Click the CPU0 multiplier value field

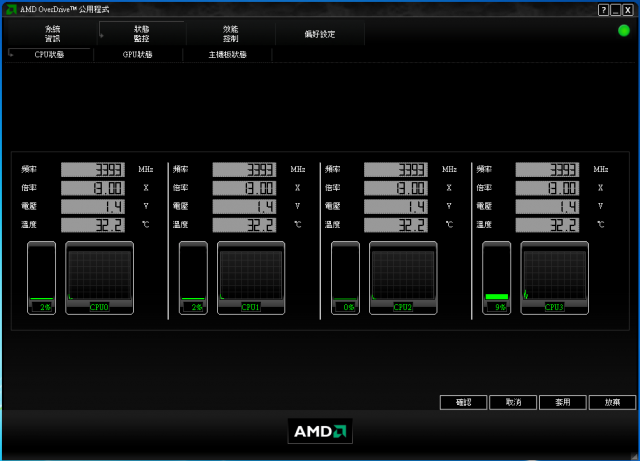coord(93,188)
